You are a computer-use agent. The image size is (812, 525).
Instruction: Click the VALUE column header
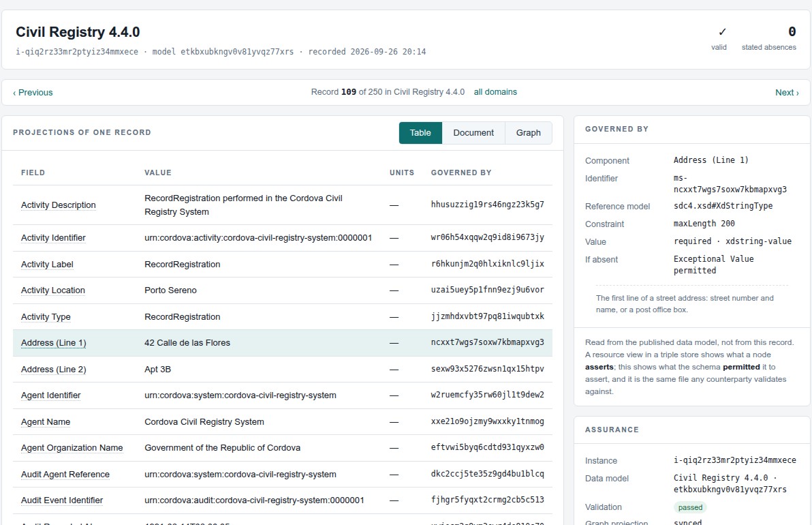tap(158, 172)
